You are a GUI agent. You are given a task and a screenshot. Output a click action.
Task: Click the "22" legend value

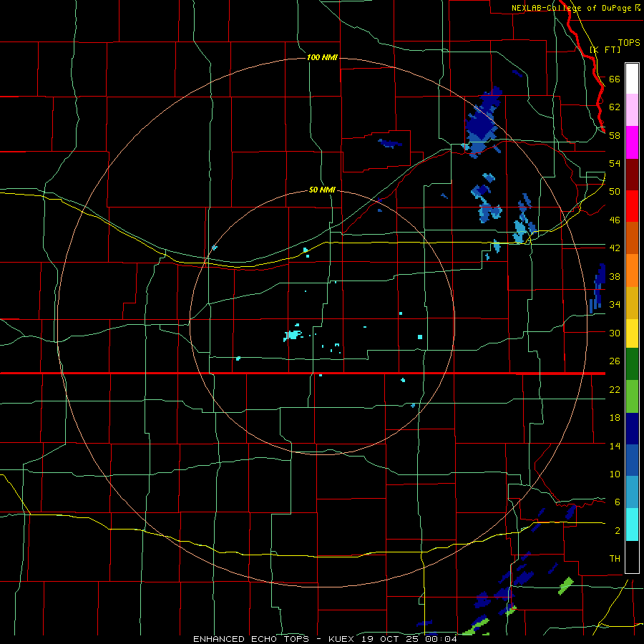click(x=615, y=389)
